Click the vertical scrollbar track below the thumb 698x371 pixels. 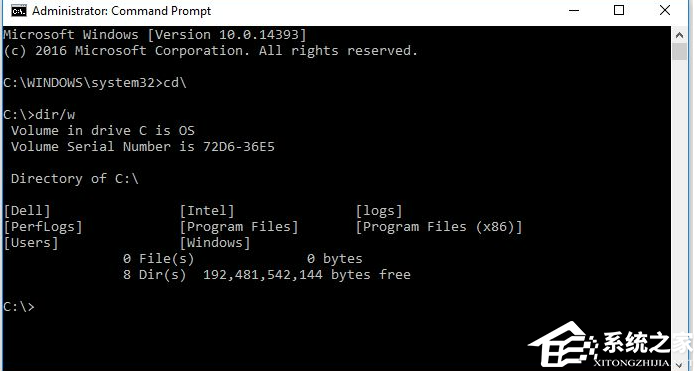click(x=679, y=200)
